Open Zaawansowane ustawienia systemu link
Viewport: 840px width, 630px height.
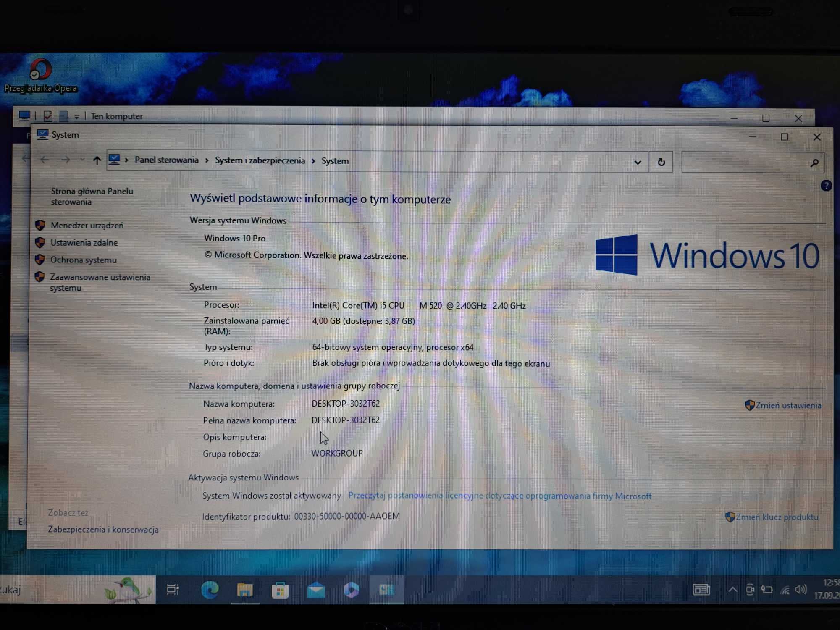click(x=100, y=282)
